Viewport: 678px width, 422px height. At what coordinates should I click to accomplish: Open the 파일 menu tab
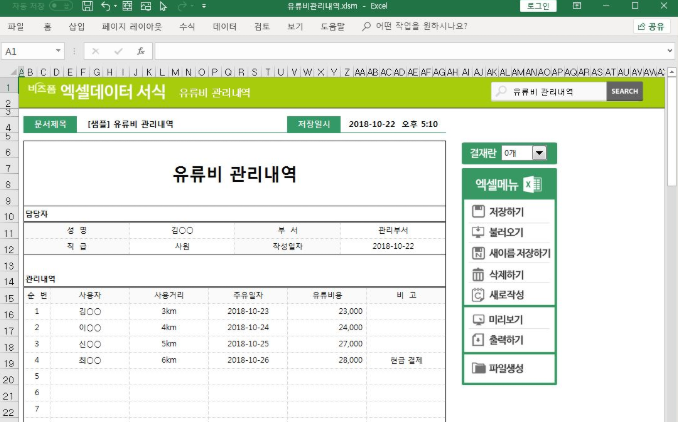pyautogui.click(x=16, y=26)
